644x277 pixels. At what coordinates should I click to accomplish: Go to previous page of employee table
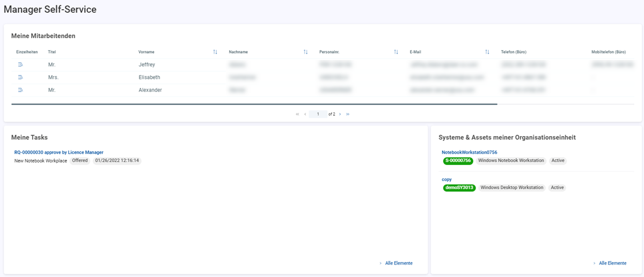click(x=305, y=114)
